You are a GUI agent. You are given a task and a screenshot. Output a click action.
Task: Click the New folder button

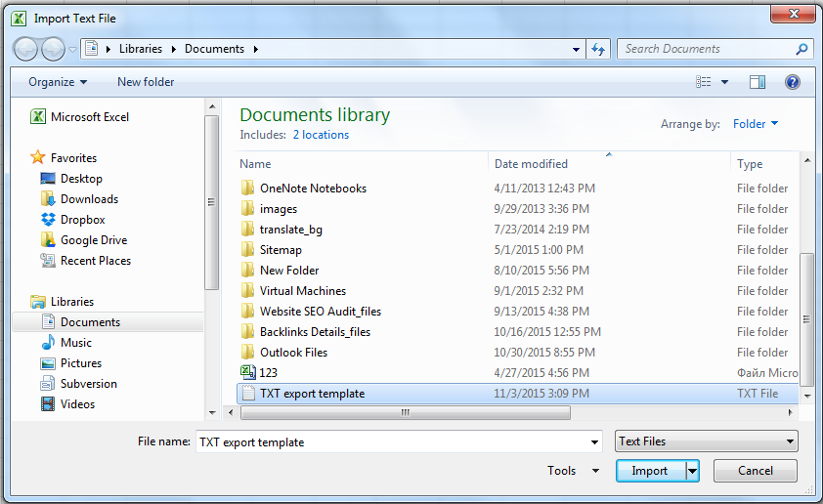coord(146,82)
